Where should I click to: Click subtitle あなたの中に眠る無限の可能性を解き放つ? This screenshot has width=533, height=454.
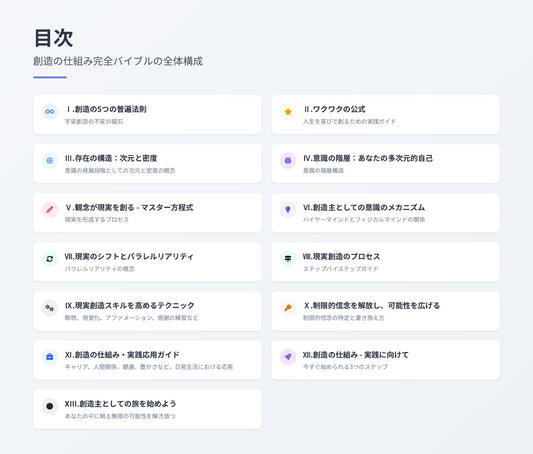[120, 416]
